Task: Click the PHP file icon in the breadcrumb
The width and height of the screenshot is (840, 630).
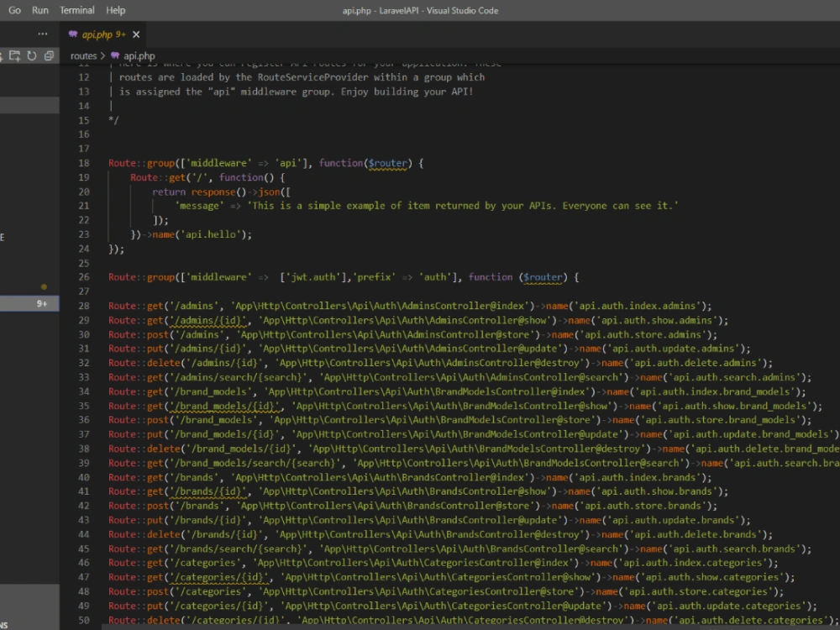Action: (117, 56)
